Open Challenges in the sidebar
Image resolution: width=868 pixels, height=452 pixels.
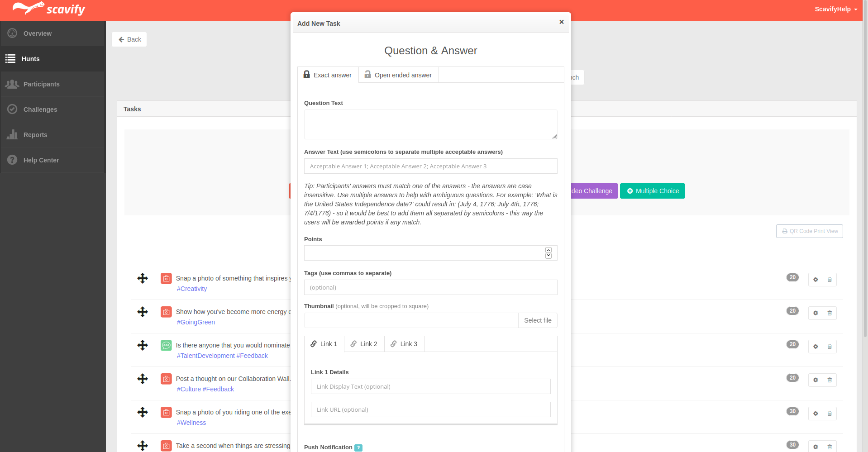click(53, 109)
